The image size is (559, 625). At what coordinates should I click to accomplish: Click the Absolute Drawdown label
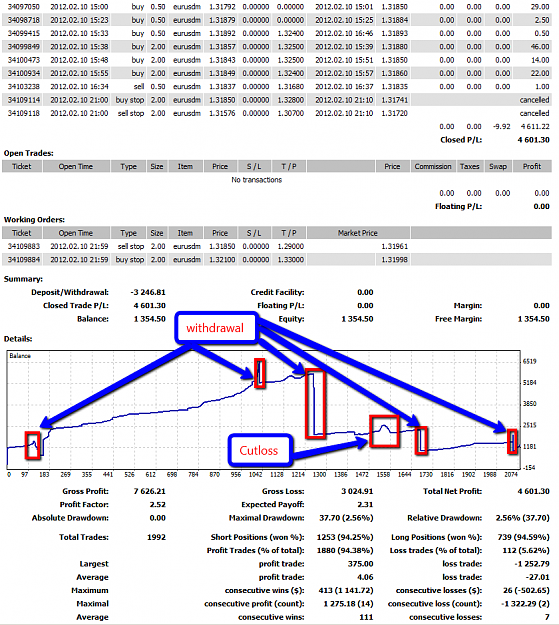pos(70,518)
